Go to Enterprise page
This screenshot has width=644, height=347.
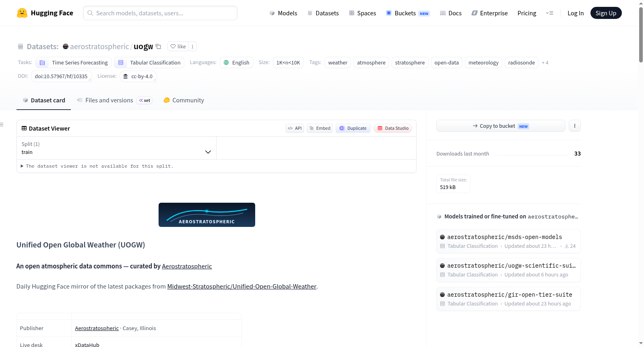489,13
